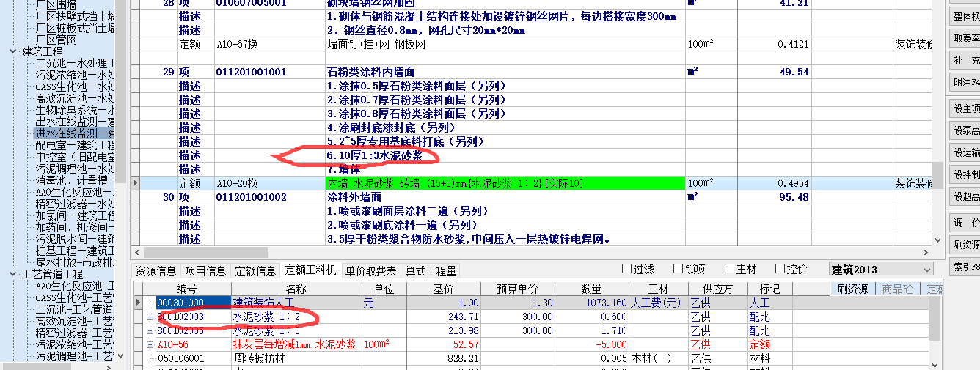
Task: Click the 设主项 button
Action: pyautogui.click(x=965, y=108)
